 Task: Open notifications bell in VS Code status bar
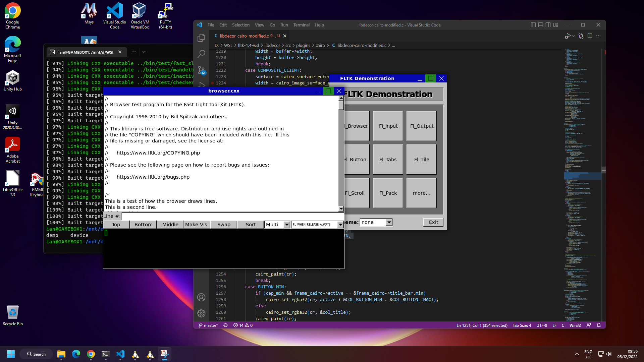pos(599,325)
